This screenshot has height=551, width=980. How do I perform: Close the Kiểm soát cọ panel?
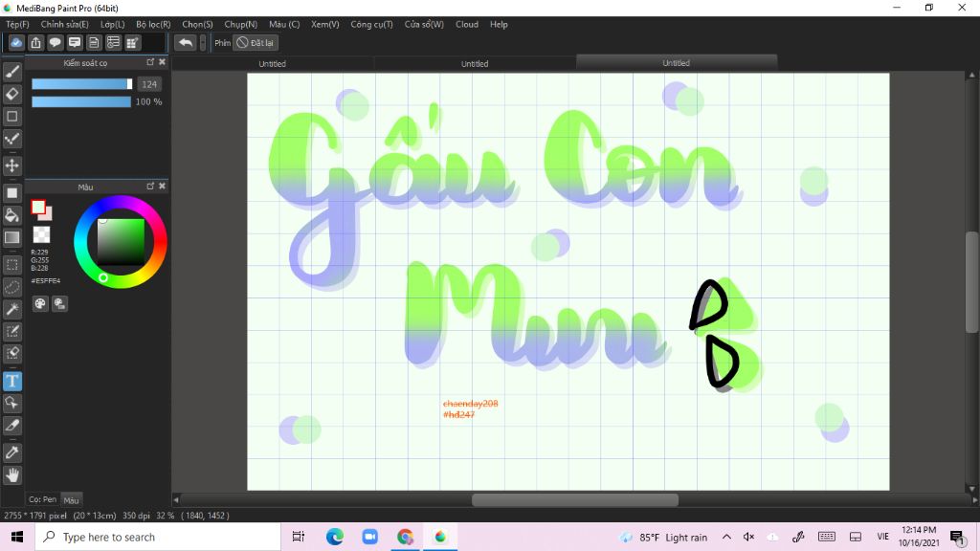[x=162, y=62]
